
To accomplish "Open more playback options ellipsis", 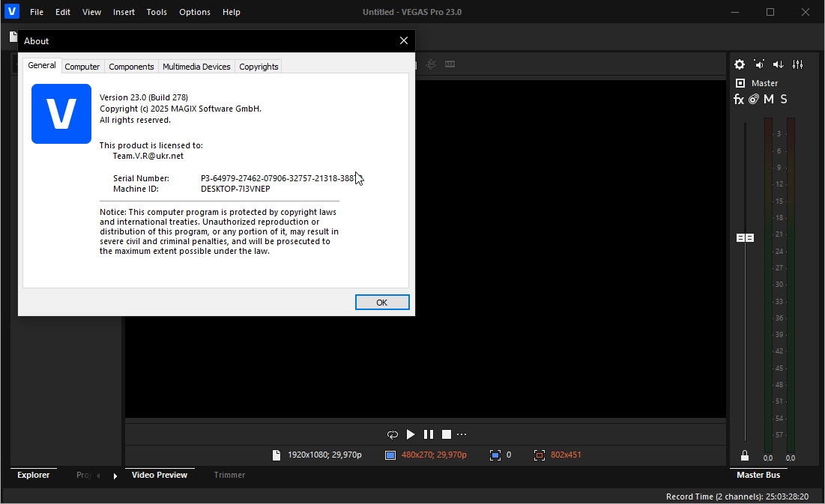I will coord(462,434).
